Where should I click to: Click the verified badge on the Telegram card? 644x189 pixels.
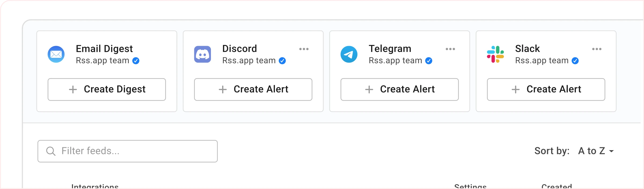[429, 61]
